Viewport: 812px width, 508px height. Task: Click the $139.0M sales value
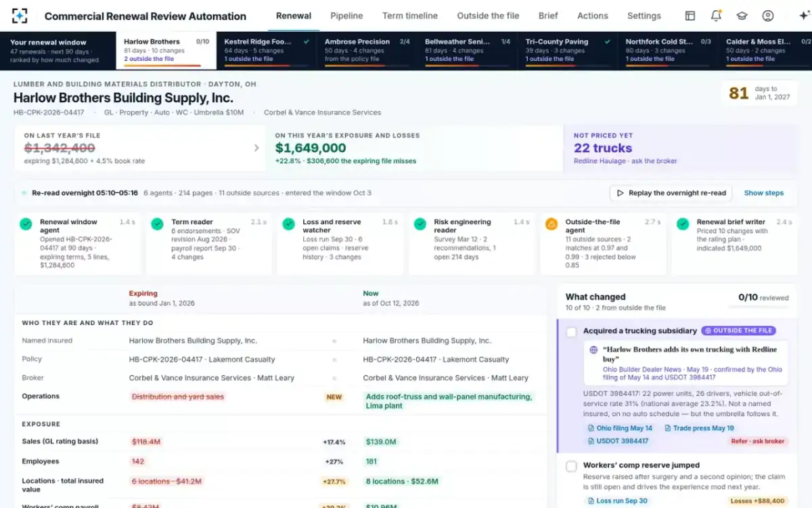381,442
